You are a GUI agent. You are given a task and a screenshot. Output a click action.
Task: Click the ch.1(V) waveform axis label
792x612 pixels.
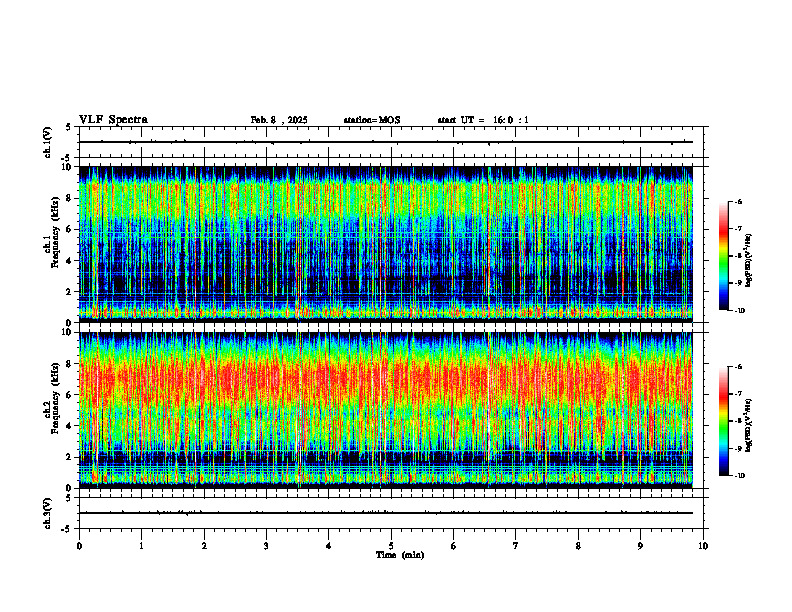[x=47, y=142]
